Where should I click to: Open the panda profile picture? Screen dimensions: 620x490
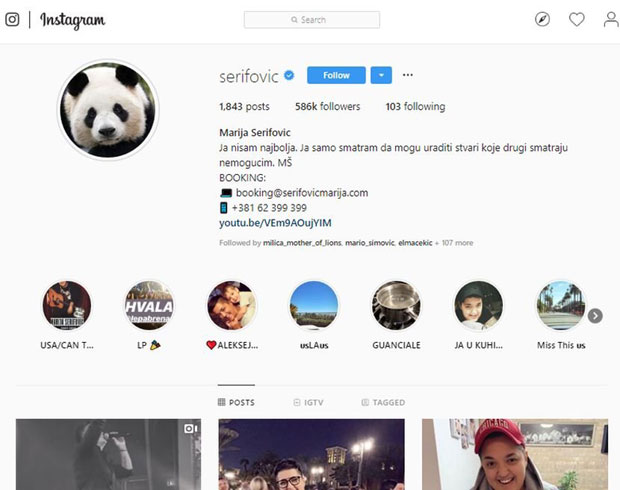point(108,110)
